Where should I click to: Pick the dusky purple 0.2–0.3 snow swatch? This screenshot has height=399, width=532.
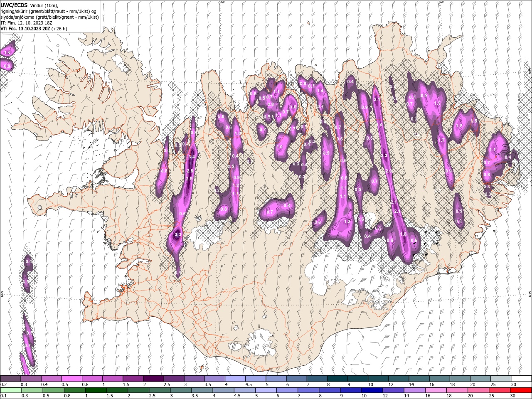point(10,379)
